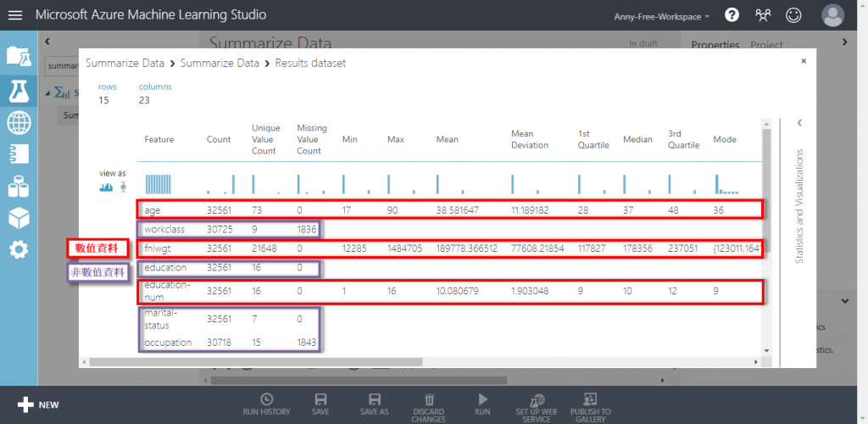Screen dimensions: 868x424
Task: Select the Experiments flask icon
Action: click(x=19, y=91)
